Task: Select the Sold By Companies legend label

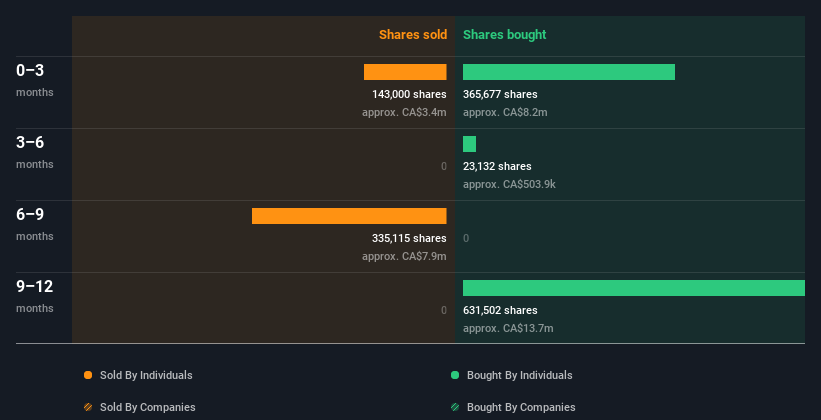Action: tap(148, 407)
